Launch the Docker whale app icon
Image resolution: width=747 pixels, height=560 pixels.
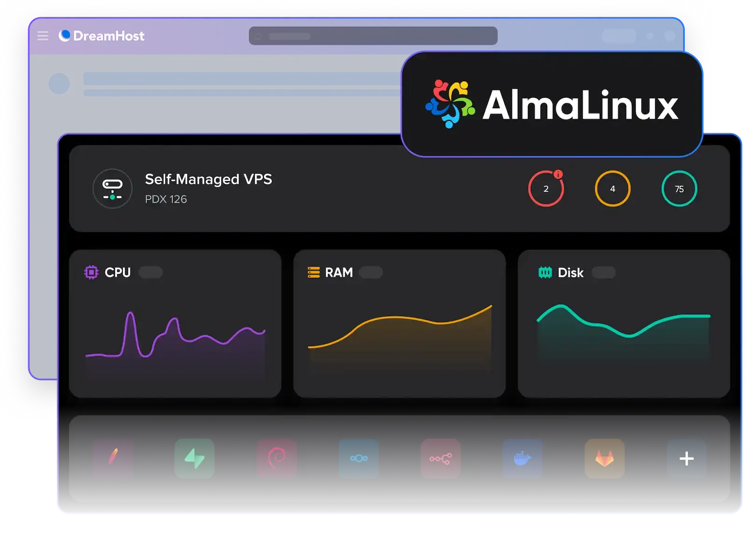click(522, 458)
